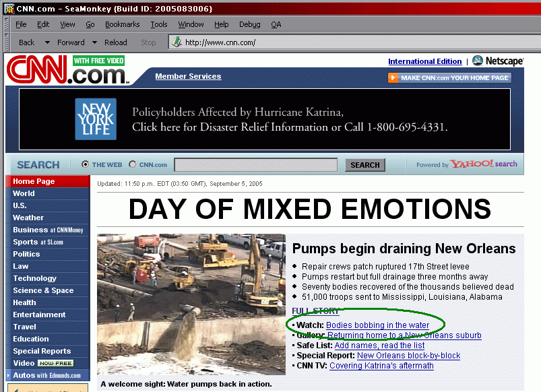Open the U.S. section
Screen dimensions: 541x392
pyautogui.click(x=48, y=205)
